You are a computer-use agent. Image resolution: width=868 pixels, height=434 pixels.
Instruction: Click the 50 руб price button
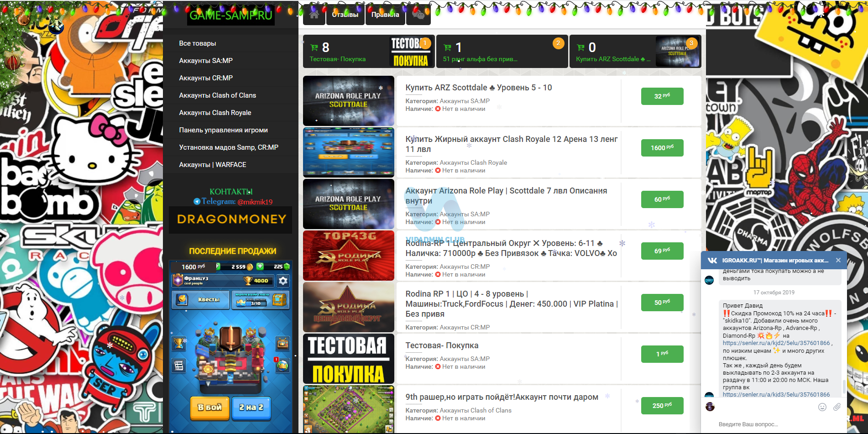(662, 303)
